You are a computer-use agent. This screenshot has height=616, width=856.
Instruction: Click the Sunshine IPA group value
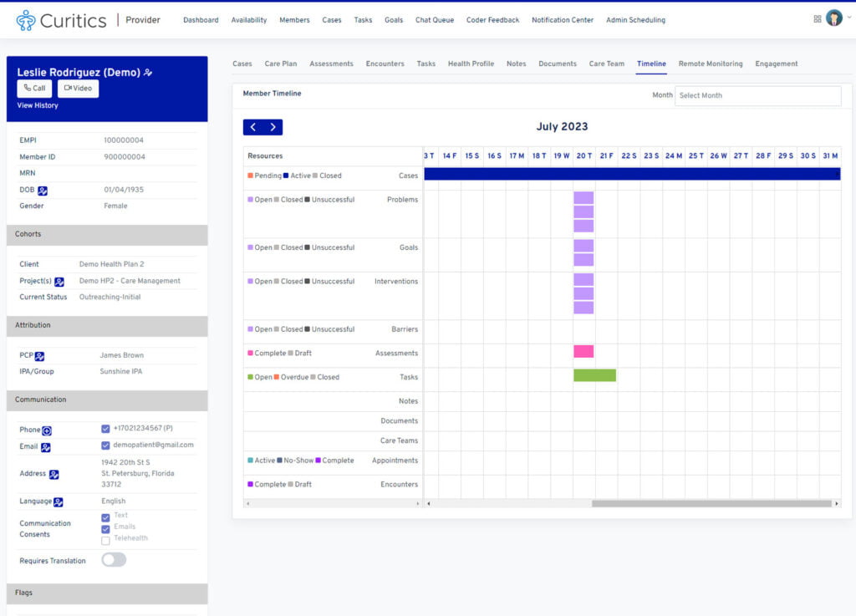(120, 372)
